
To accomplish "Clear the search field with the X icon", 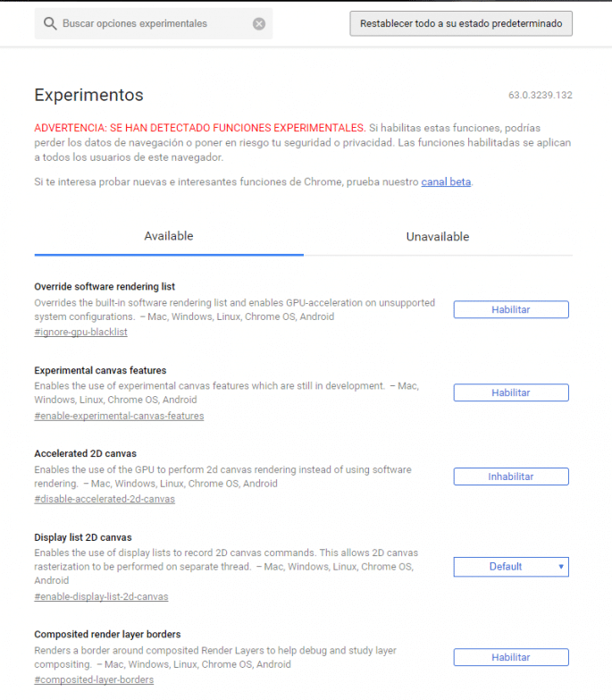I will (x=259, y=24).
